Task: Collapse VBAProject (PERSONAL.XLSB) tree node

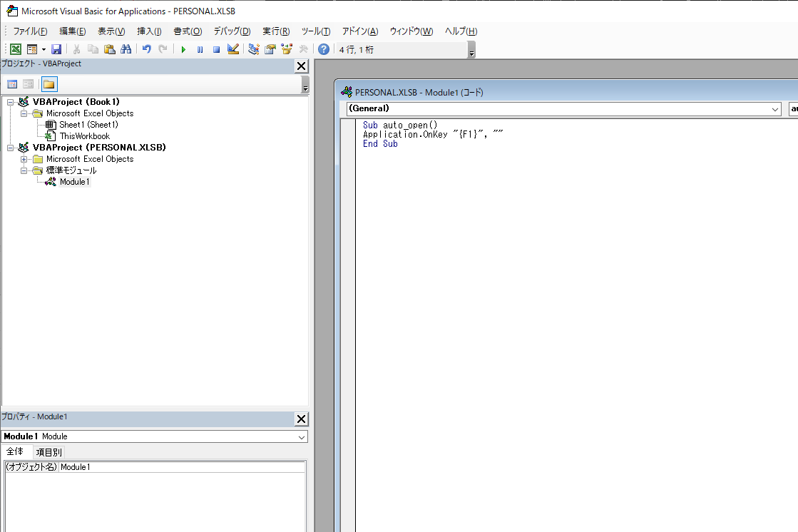Action: pyautogui.click(x=10, y=148)
